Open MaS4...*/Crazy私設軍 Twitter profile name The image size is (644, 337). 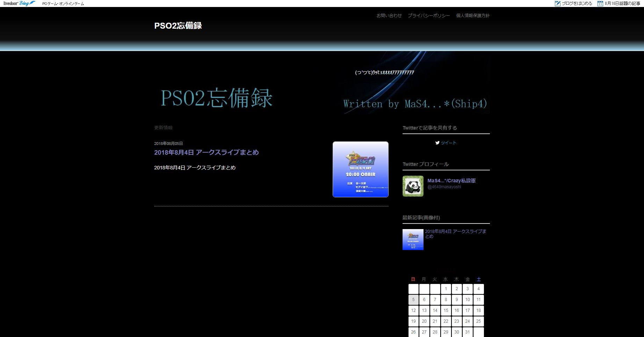click(451, 181)
